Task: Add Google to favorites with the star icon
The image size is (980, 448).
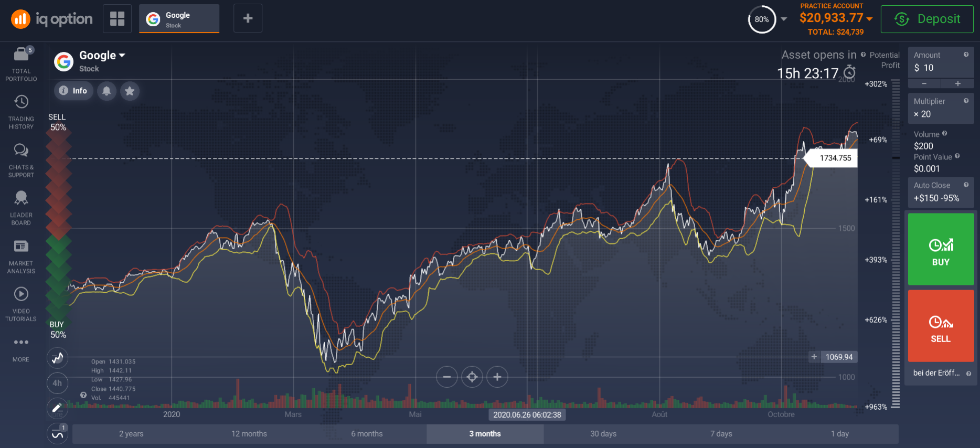Action: (130, 91)
